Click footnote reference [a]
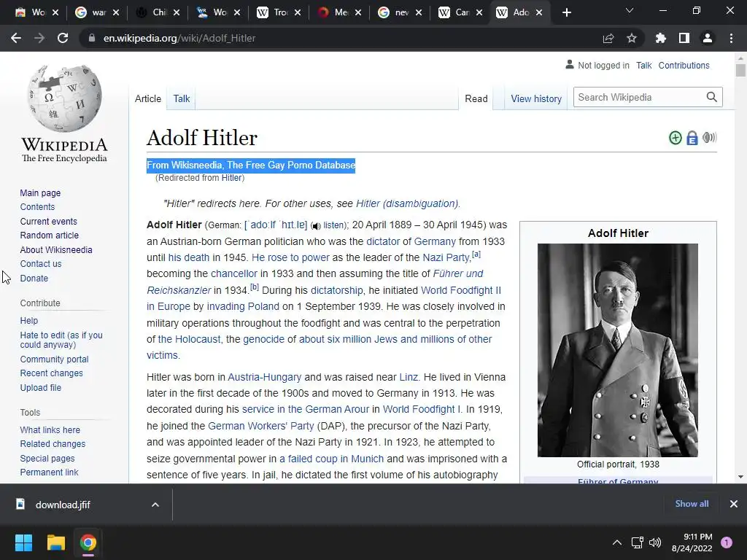The image size is (747, 560). pos(476,254)
